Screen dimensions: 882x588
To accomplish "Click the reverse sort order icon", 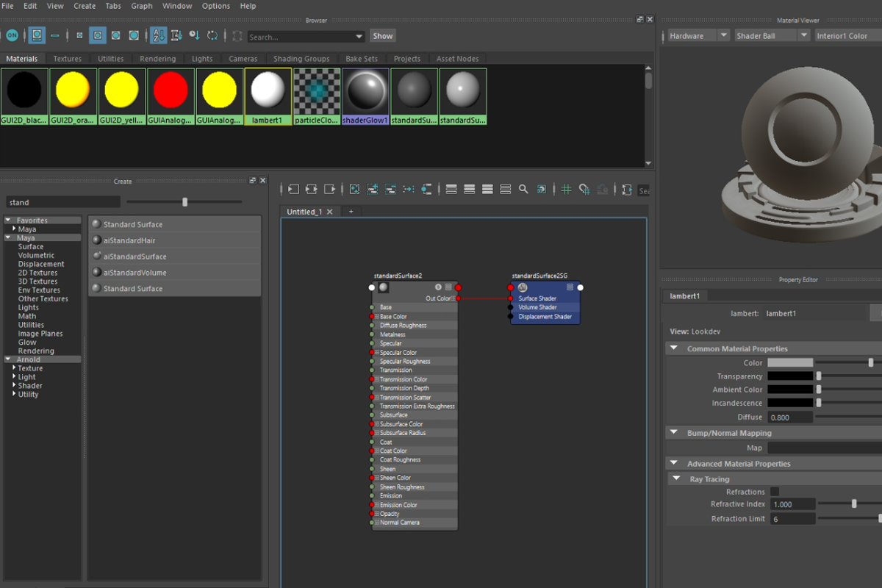I will (x=212, y=35).
